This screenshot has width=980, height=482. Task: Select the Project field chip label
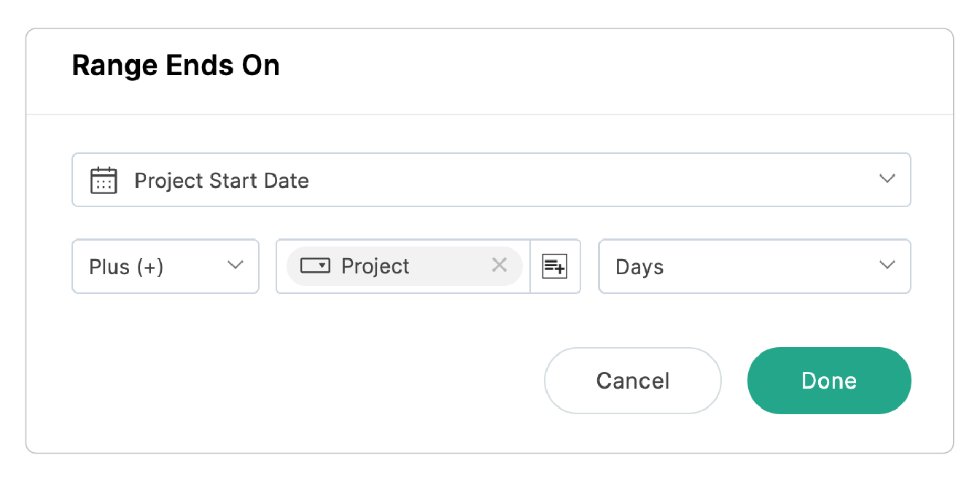(376, 267)
